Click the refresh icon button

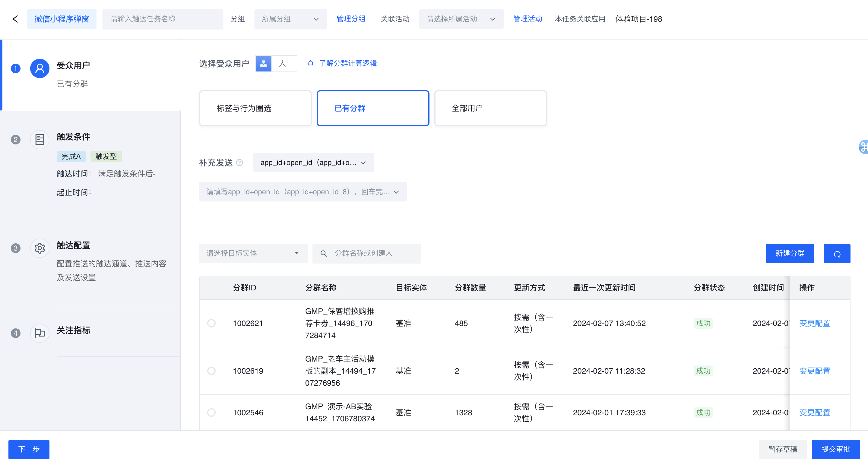click(x=837, y=253)
